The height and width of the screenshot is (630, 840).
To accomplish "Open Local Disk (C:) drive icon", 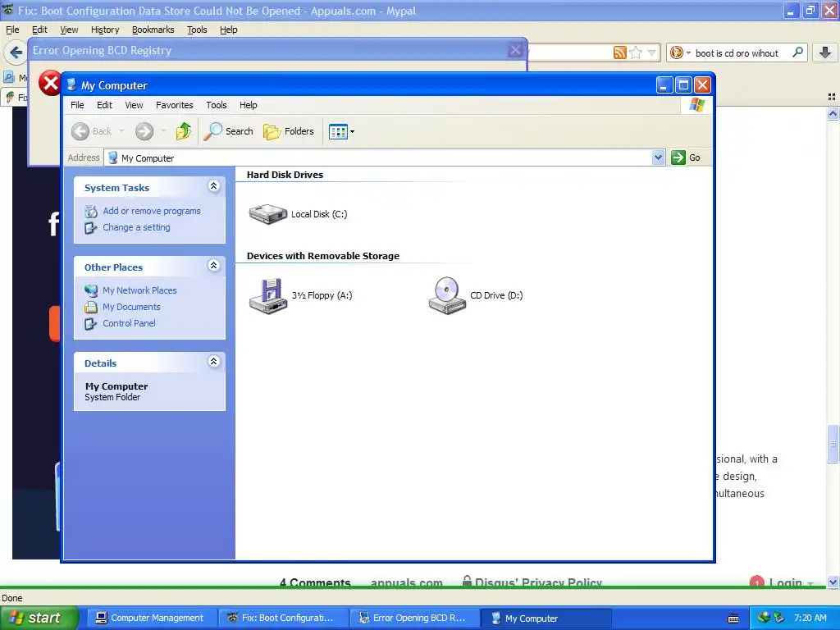I will pos(268,214).
